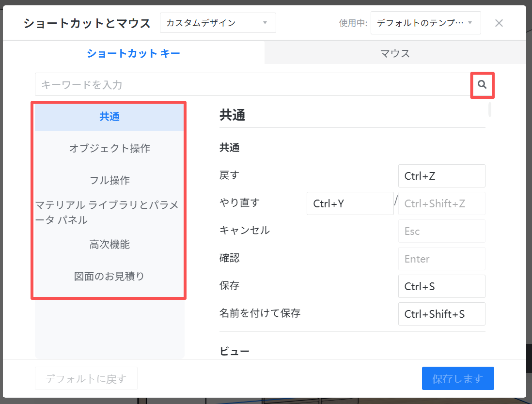The height and width of the screenshot is (404, 532).
Task: Click the 使用中: label
Action: pos(353,23)
